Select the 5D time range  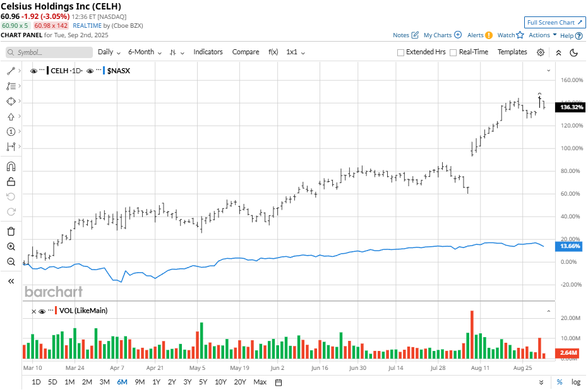point(52,382)
